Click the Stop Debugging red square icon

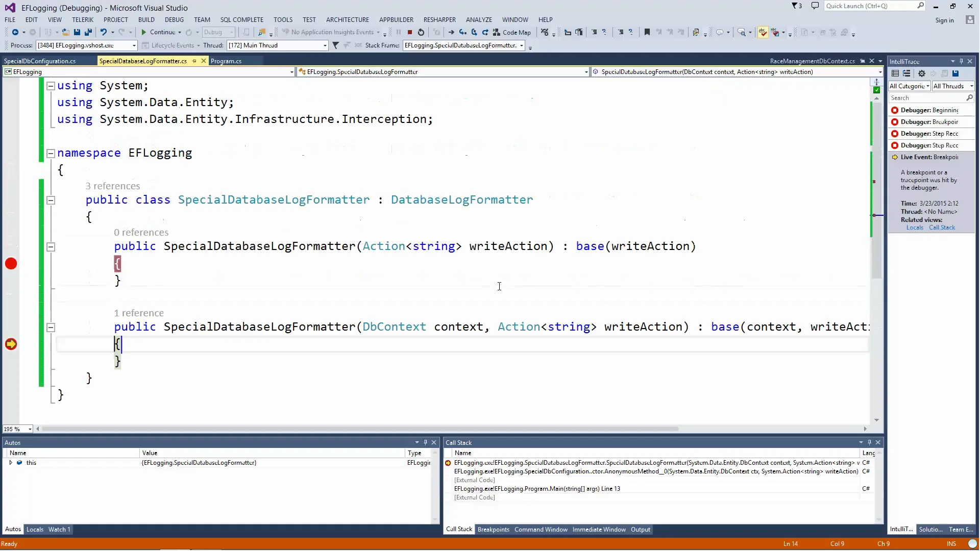coord(410,32)
